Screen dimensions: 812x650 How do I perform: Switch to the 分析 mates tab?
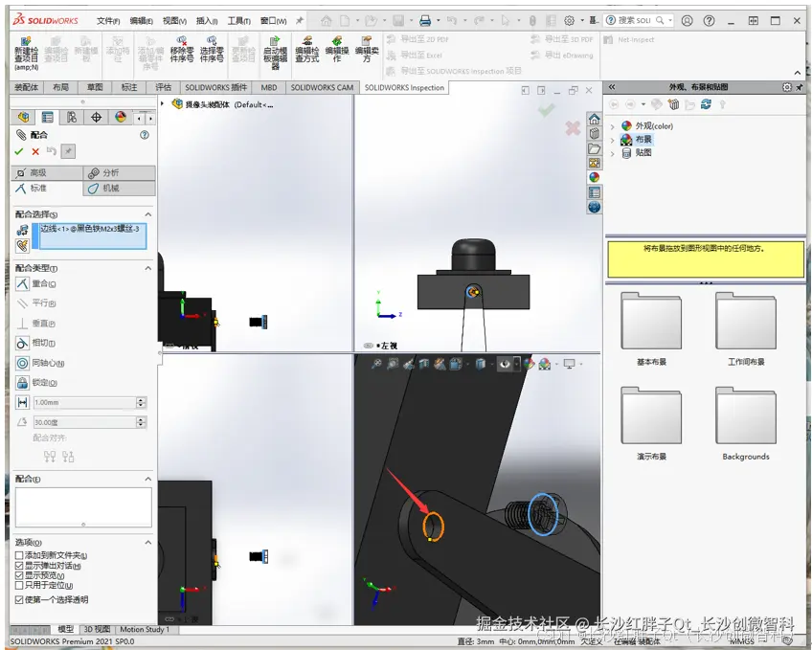119,173
